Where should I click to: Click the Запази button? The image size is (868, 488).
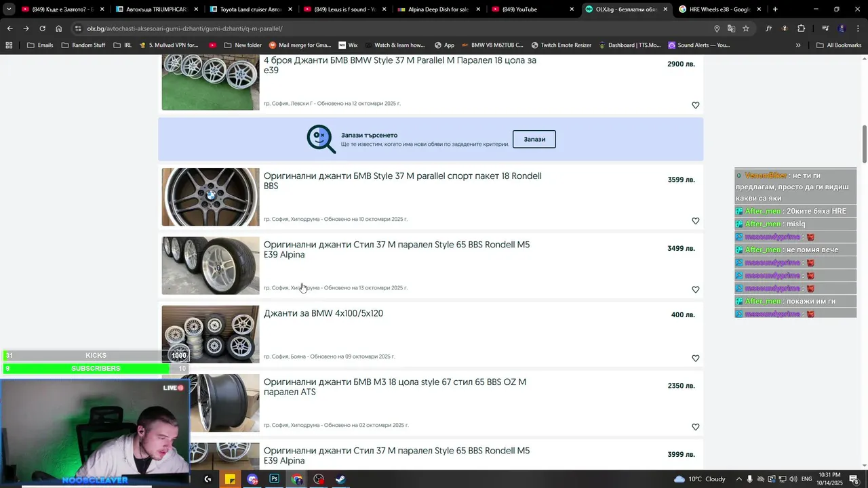(x=534, y=139)
